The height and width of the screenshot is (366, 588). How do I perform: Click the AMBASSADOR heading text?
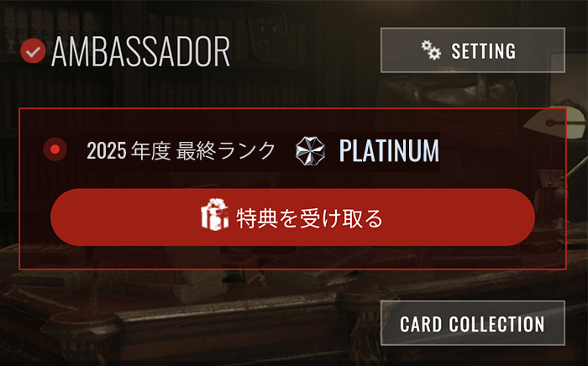click(140, 52)
